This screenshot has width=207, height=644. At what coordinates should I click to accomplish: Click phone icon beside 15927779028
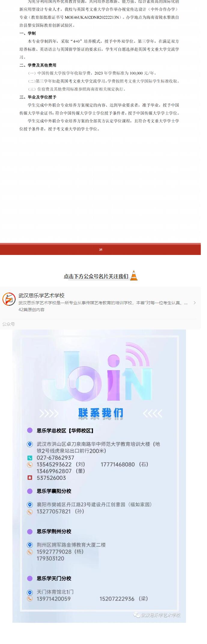[30, 552]
